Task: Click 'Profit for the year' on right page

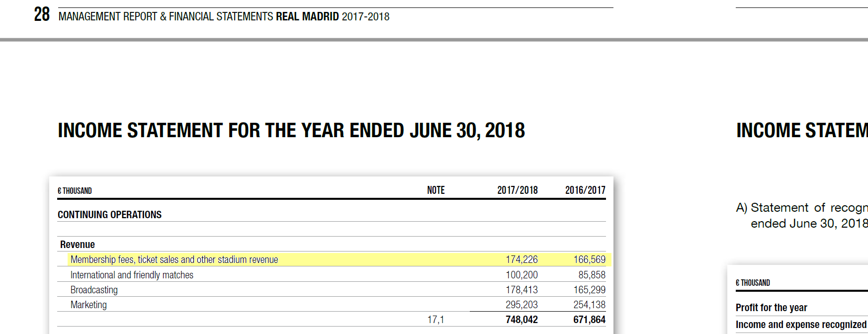Action: click(x=772, y=308)
